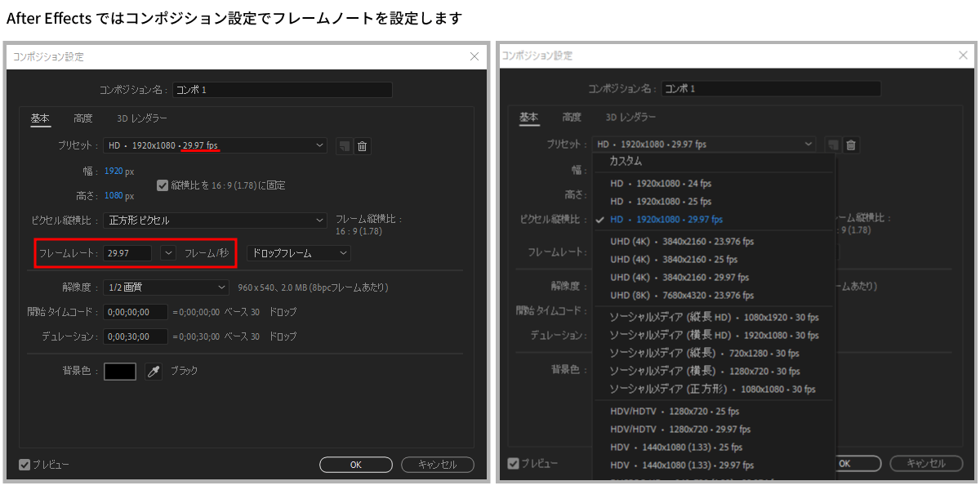Image resolution: width=980 pixels, height=490 pixels.
Task: Click コンポジション名 field in right dialog
Action: [x=771, y=88]
